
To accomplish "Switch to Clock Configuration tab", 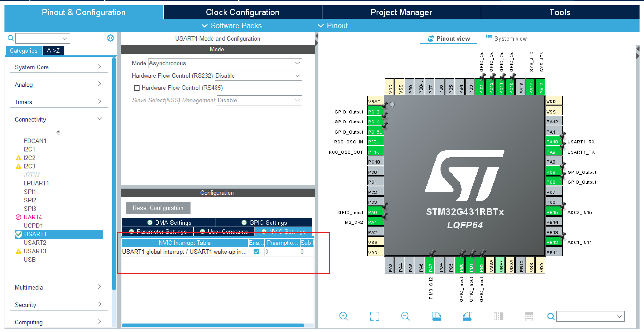I will (x=242, y=12).
